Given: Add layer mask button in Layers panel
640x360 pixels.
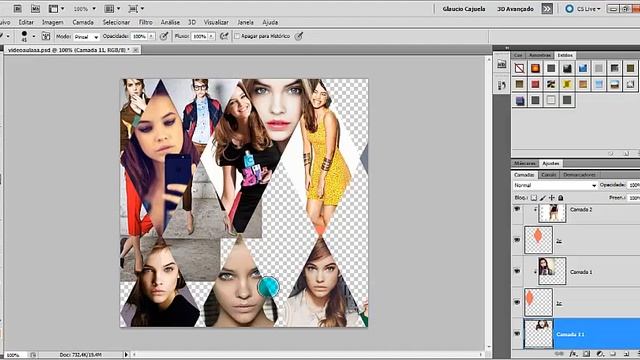Looking at the screenshot, I should (586, 354).
